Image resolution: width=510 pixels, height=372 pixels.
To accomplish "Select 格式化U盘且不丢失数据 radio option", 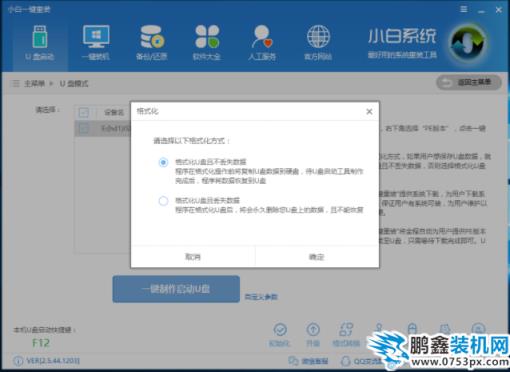I will tap(163, 162).
